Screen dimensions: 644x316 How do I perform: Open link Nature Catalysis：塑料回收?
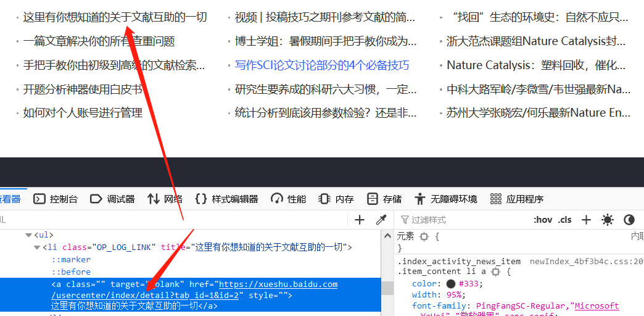pyautogui.click(x=536, y=65)
